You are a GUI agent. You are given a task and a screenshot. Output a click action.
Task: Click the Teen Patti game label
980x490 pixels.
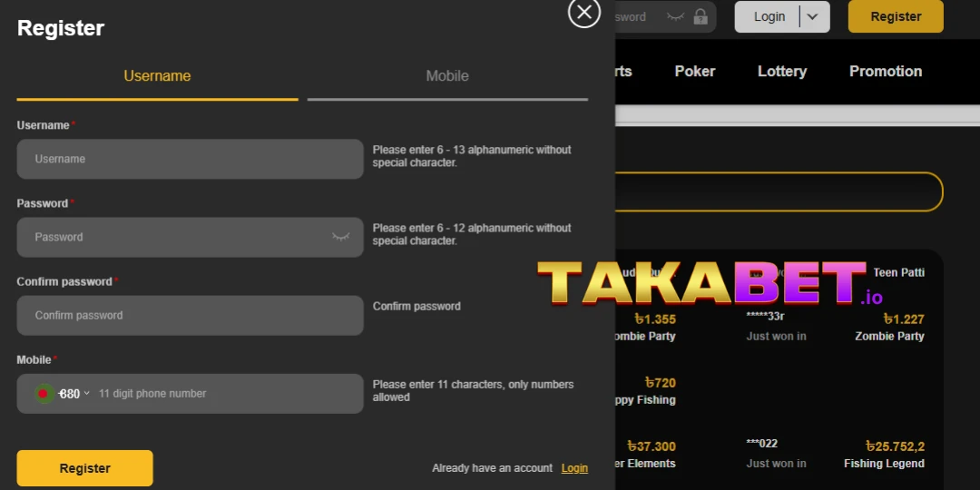pos(898,272)
